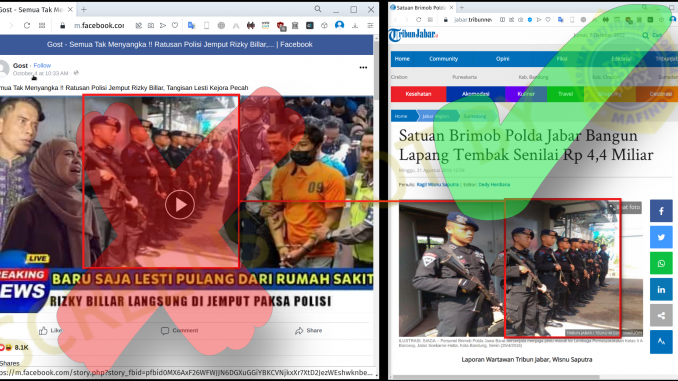The height and width of the screenshot is (381, 678).
Task: Click the m.facebook.com address bar
Action: [x=99, y=26]
